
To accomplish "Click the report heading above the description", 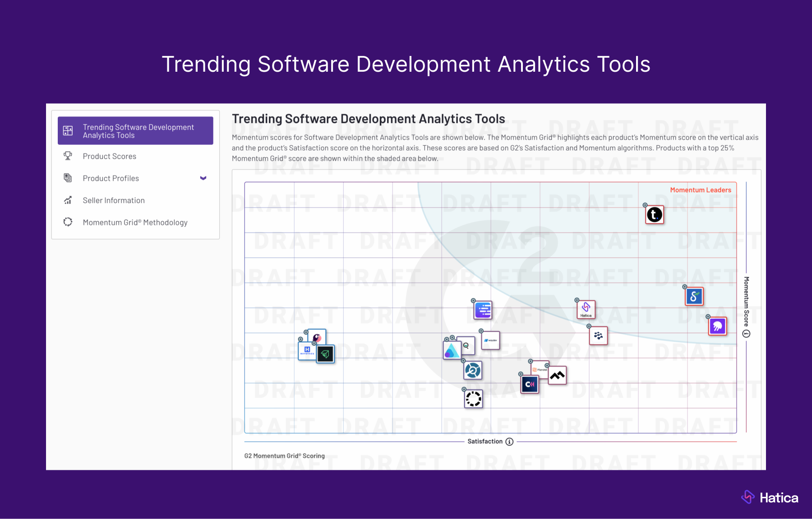I will coord(369,119).
